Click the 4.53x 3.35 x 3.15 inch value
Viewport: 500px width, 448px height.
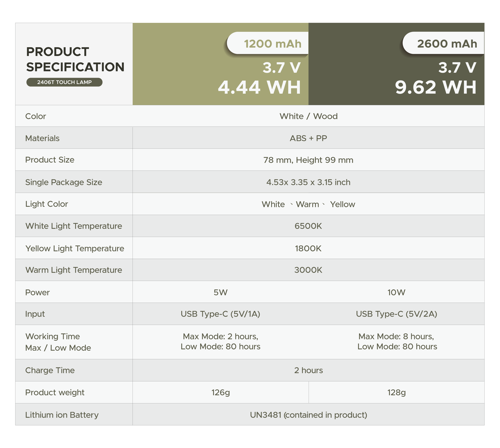coord(308,182)
